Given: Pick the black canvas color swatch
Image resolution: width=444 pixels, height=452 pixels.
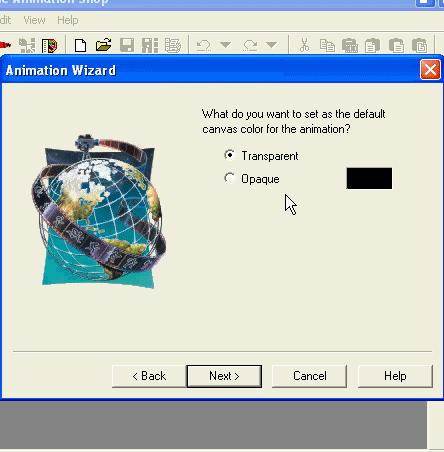Looking at the screenshot, I should 369,178.
